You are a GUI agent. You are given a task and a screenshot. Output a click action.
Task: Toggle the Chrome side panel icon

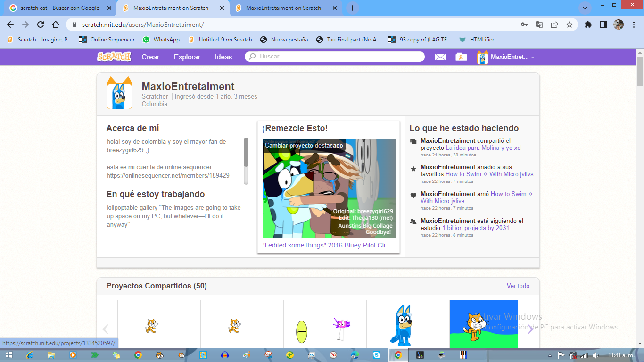[x=603, y=25]
